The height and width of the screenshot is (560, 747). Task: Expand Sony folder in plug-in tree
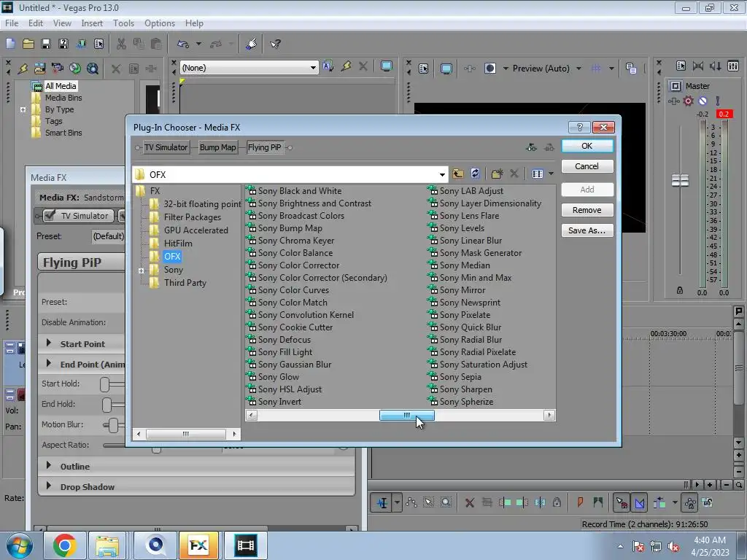point(141,271)
